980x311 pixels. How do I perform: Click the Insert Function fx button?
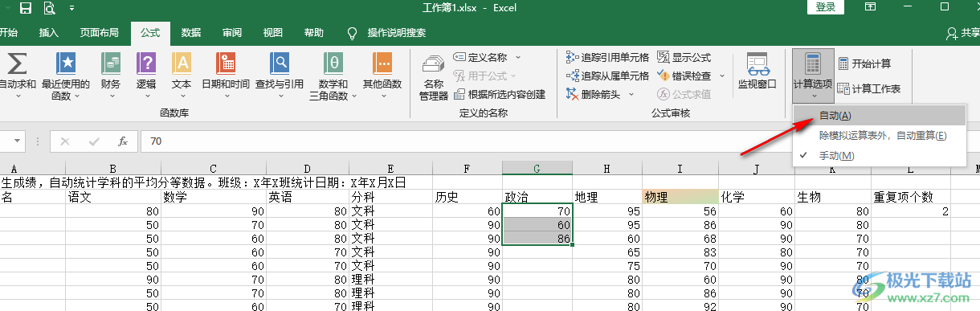coord(123,141)
